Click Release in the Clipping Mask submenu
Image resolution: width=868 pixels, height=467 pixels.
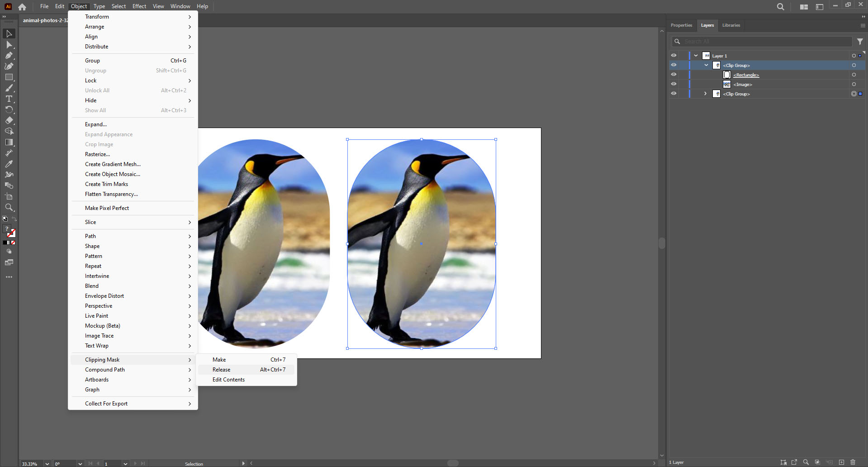pos(221,370)
